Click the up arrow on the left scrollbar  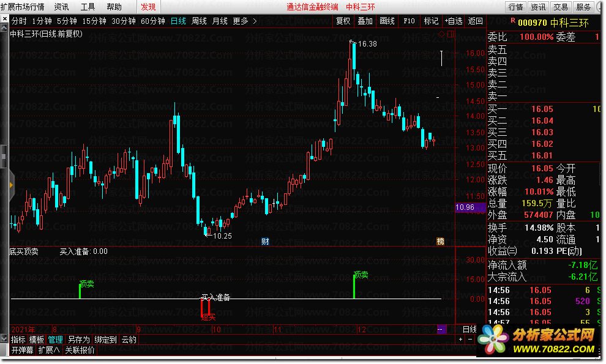click(4, 28)
